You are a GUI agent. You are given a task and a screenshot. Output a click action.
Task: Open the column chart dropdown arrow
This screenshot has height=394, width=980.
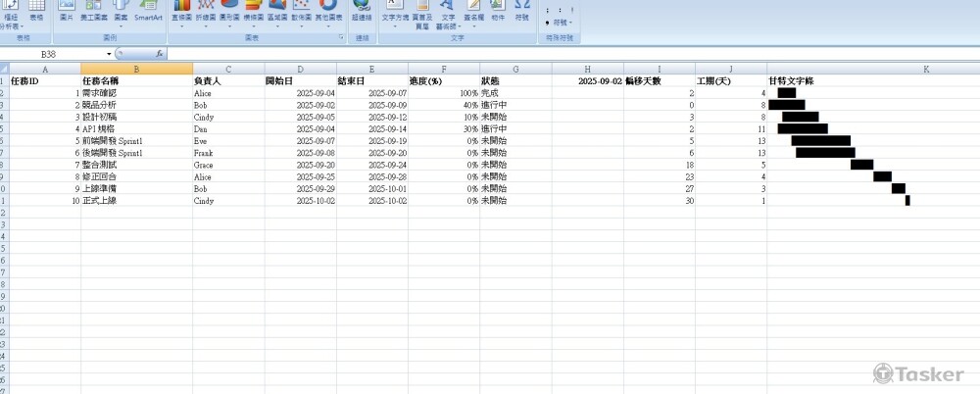click(x=181, y=26)
